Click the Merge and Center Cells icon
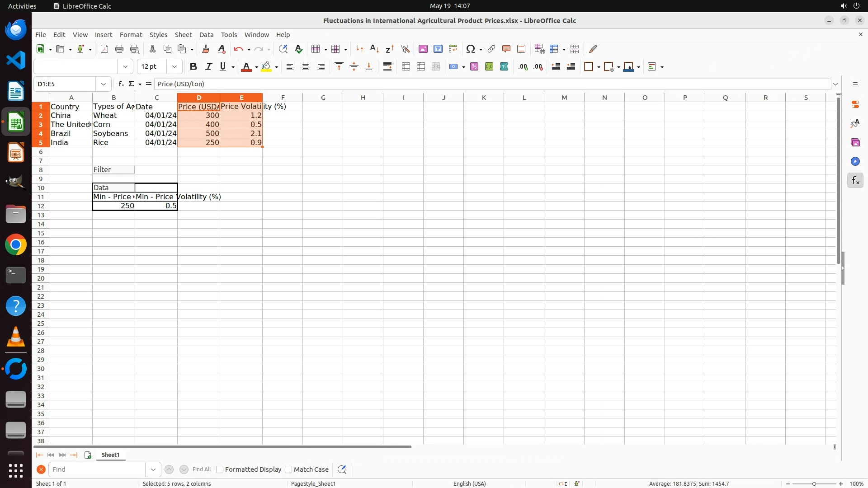 [406, 67]
